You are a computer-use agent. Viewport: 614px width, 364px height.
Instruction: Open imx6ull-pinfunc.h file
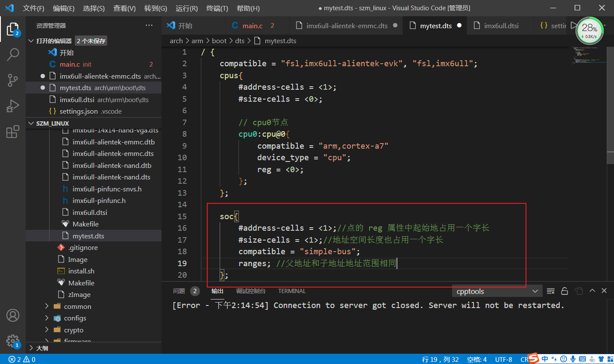coord(99,200)
